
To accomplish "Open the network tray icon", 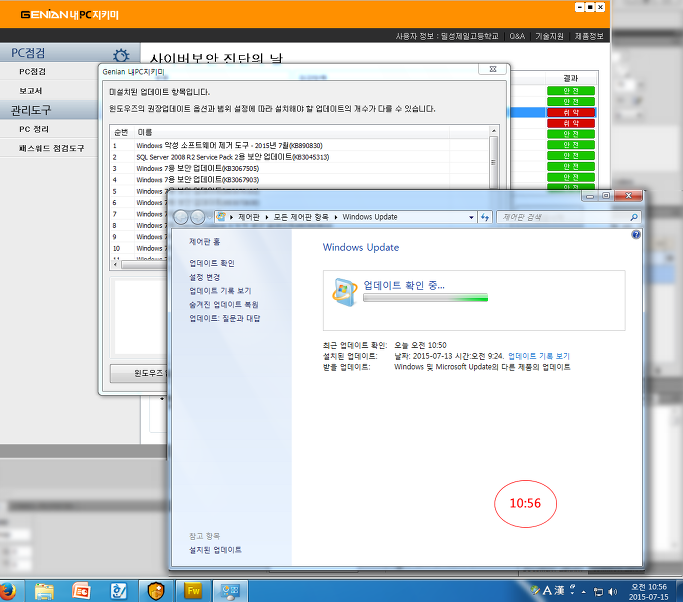I will coord(598,592).
